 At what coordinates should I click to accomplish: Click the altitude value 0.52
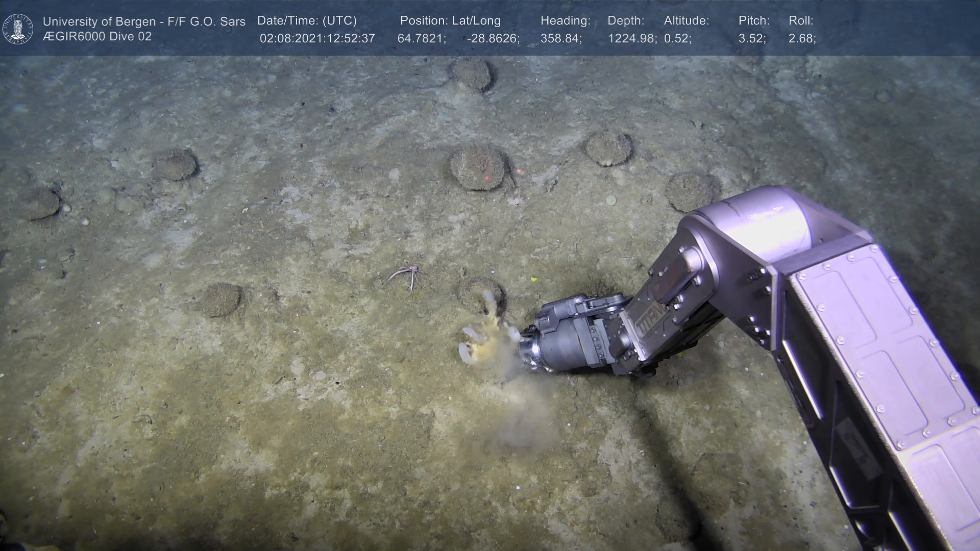coord(677,39)
